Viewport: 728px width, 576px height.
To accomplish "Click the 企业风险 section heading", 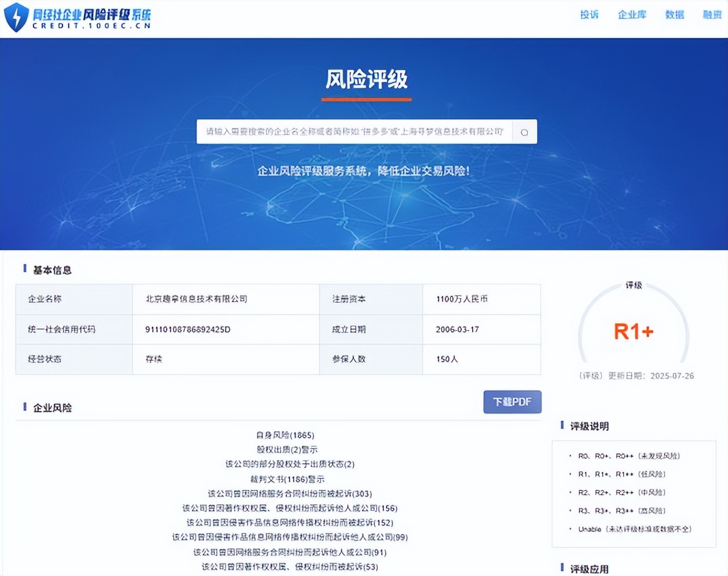I will point(52,408).
